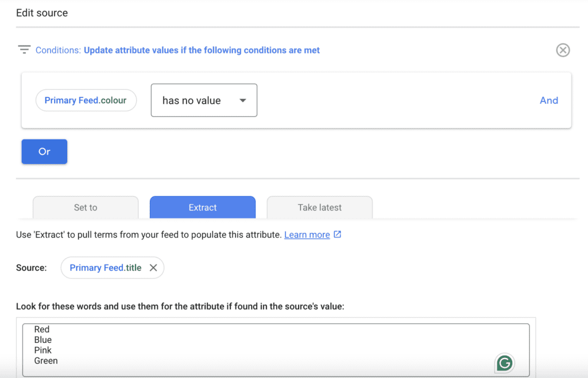The image size is (588, 378).
Task: Add another condition via the 'And' link
Action: click(x=549, y=100)
